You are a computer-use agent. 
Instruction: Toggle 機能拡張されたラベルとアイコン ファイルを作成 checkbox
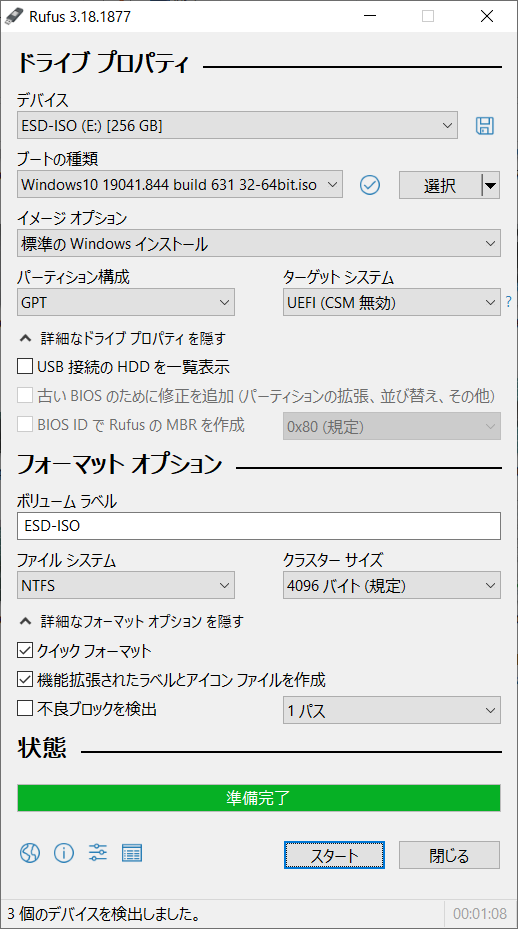click(x=25, y=680)
